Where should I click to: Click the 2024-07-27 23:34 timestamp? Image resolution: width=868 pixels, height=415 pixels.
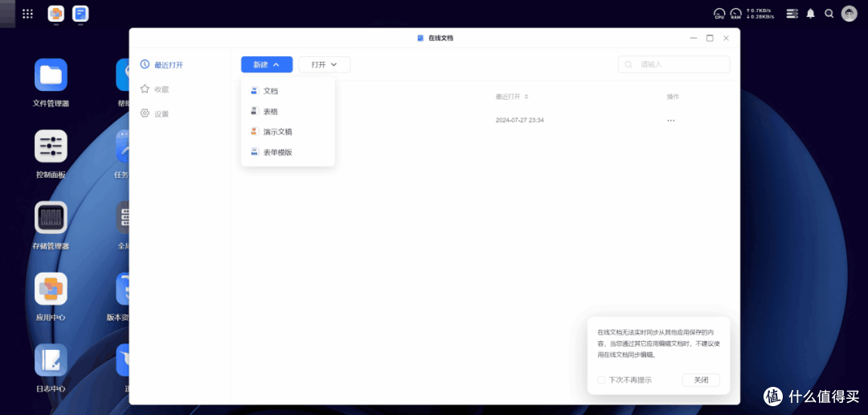(x=520, y=120)
